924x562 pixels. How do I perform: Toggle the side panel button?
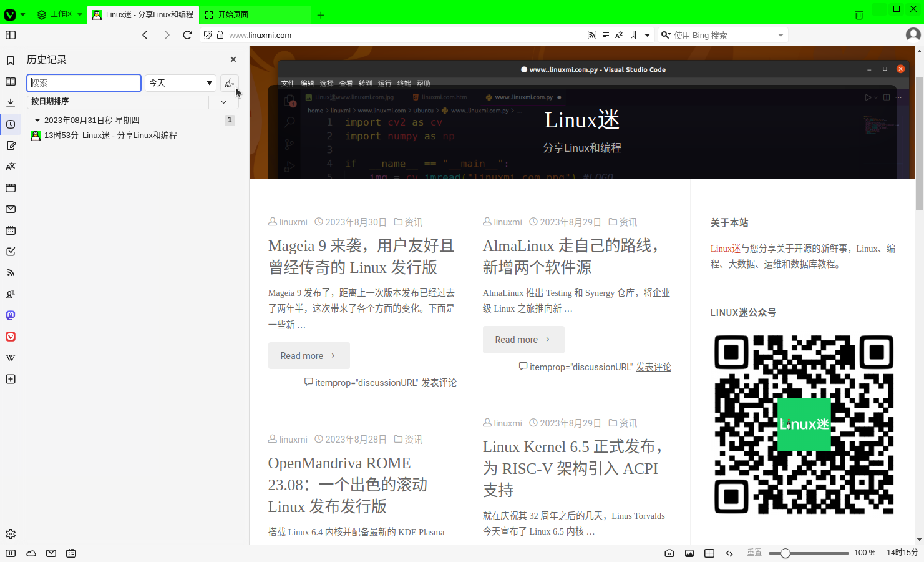11,35
